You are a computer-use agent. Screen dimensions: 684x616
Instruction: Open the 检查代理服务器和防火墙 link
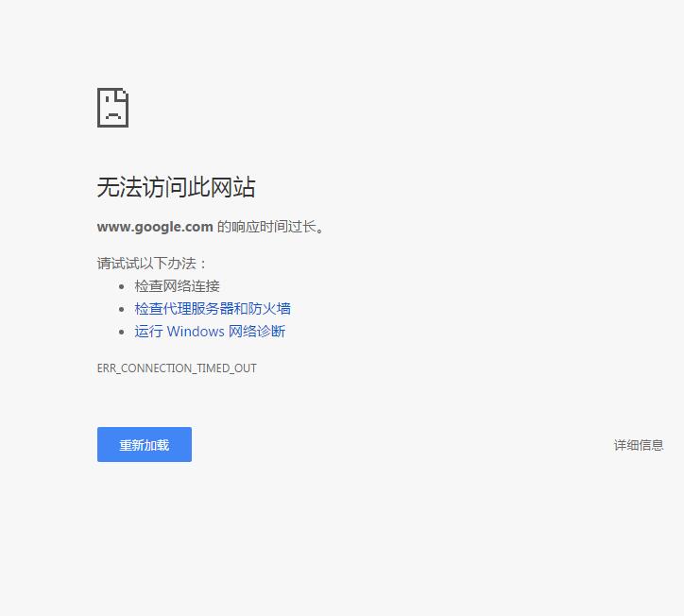213,309
